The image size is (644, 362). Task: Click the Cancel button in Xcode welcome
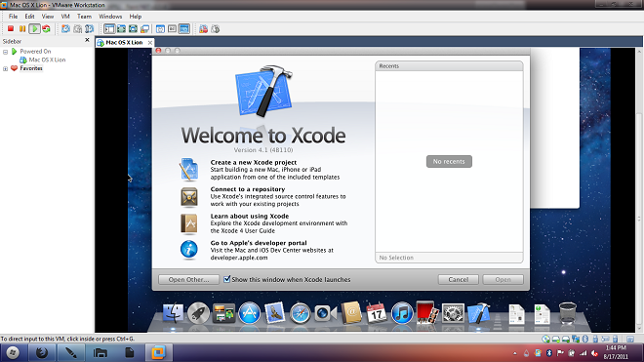pyautogui.click(x=458, y=279)
